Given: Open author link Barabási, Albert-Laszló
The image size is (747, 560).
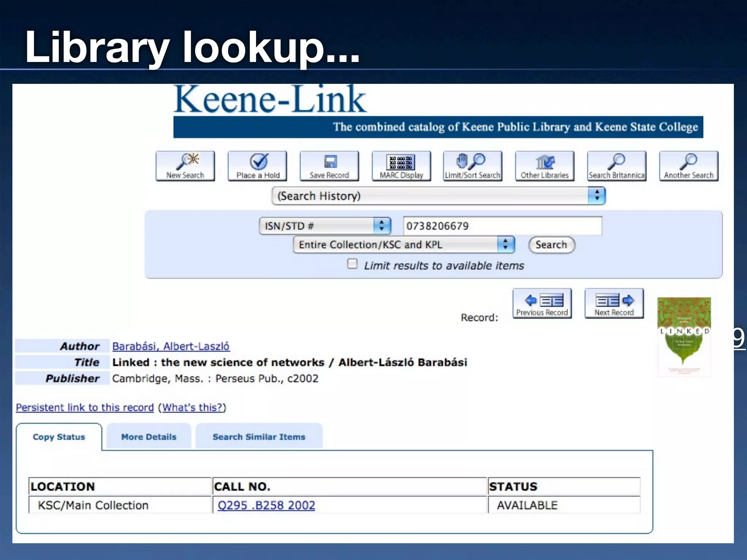Looking at the screenshot, I should coord(171,346).
